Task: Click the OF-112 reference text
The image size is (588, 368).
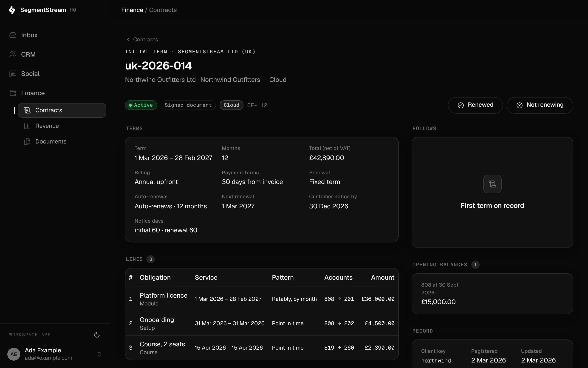Action: click(257, 105)
